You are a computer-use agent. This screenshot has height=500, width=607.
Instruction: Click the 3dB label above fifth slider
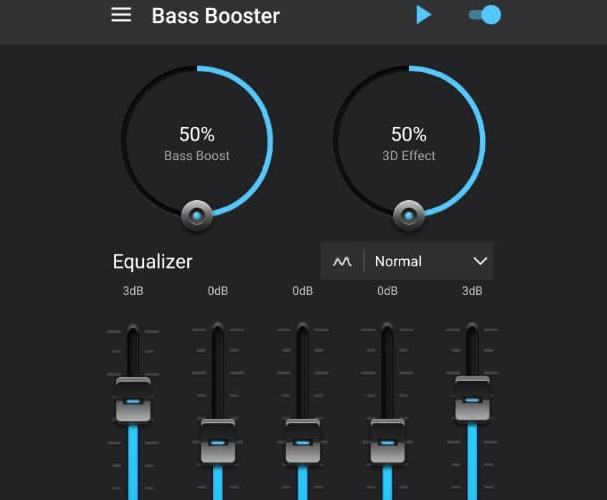(472, 291)
